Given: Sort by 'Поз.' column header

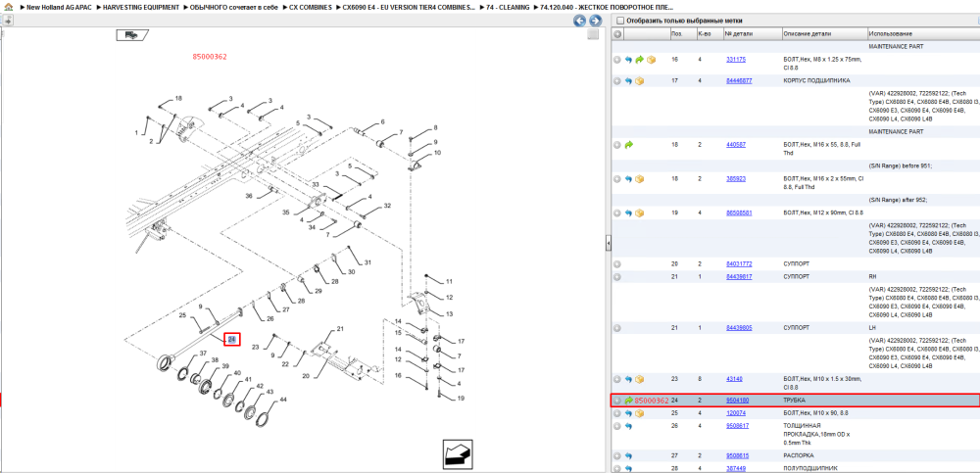Looking at the screenshot, I should [x=682, y=33].
